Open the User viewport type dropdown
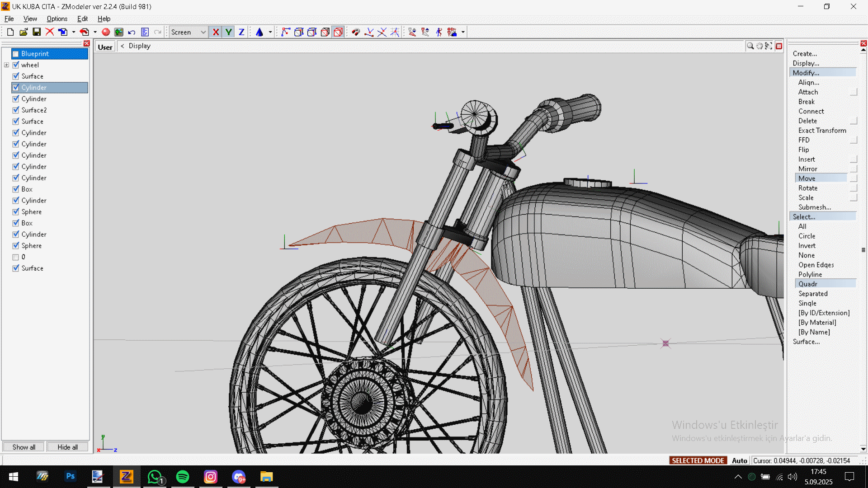Screen dimensions: 868x488 click(105, 47)
